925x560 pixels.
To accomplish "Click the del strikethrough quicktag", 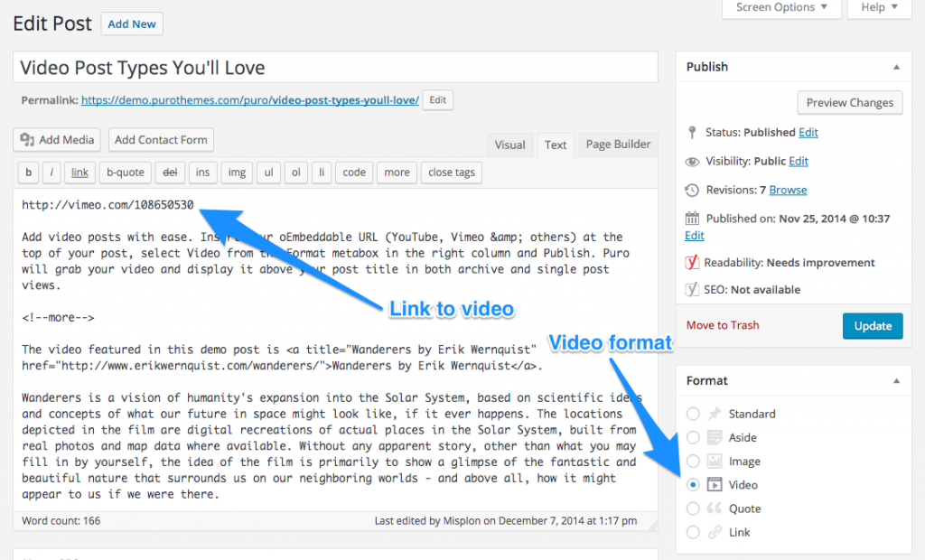I will click(171, 173).
